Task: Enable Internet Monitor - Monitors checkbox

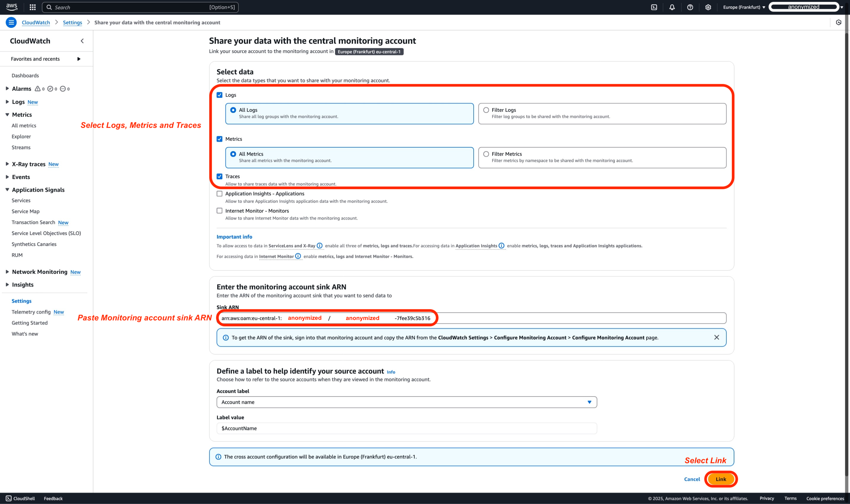Action: 219,211
